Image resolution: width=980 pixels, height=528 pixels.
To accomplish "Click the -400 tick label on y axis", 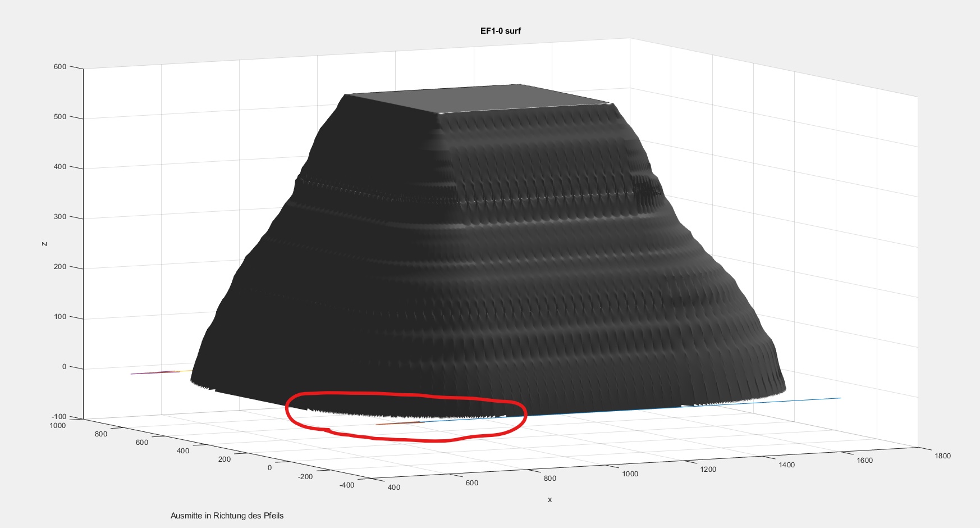I will [347, 485].
